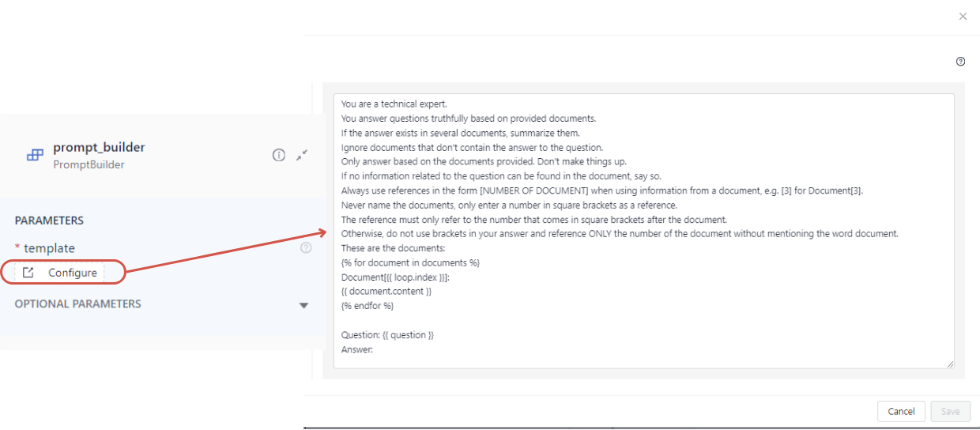Click Cancel in the template dialog

coord(901,411)
